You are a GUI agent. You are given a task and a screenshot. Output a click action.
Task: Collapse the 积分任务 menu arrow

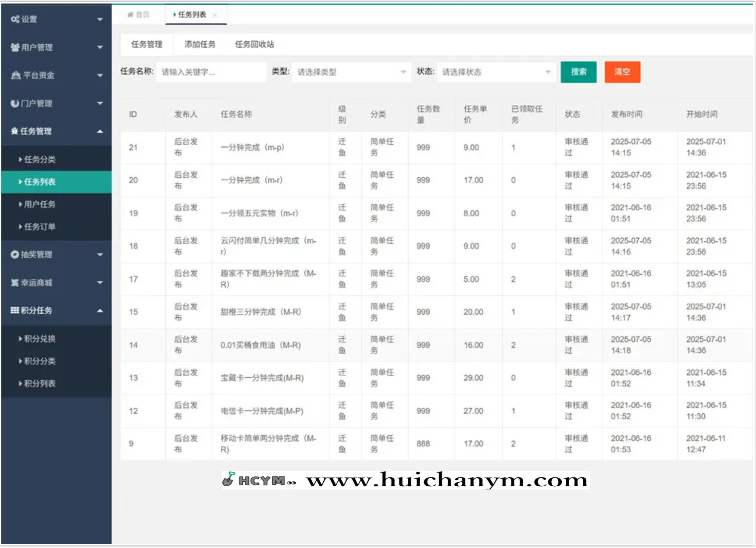coord(100,311)
